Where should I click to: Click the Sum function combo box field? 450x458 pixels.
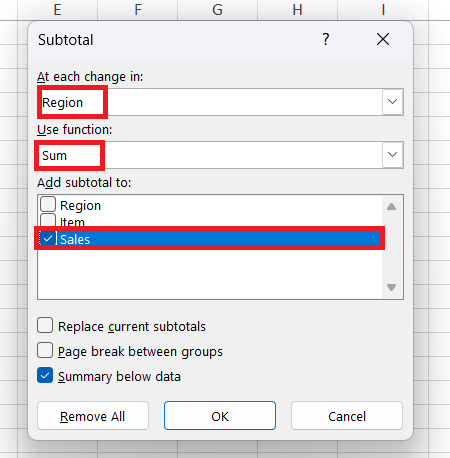(220, 155)
